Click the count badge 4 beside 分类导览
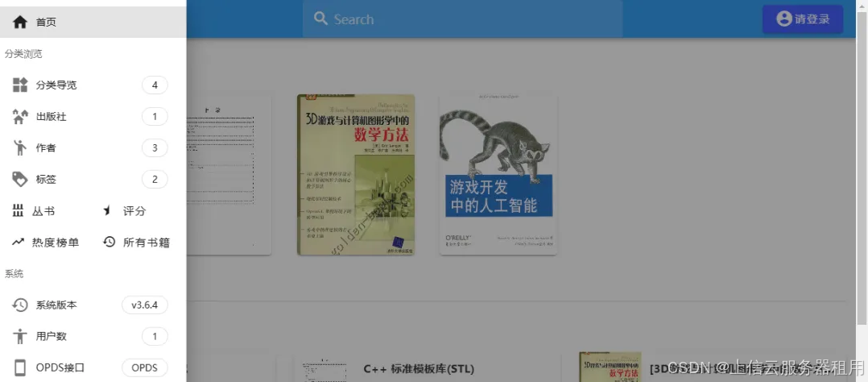 tap(155, 85)
